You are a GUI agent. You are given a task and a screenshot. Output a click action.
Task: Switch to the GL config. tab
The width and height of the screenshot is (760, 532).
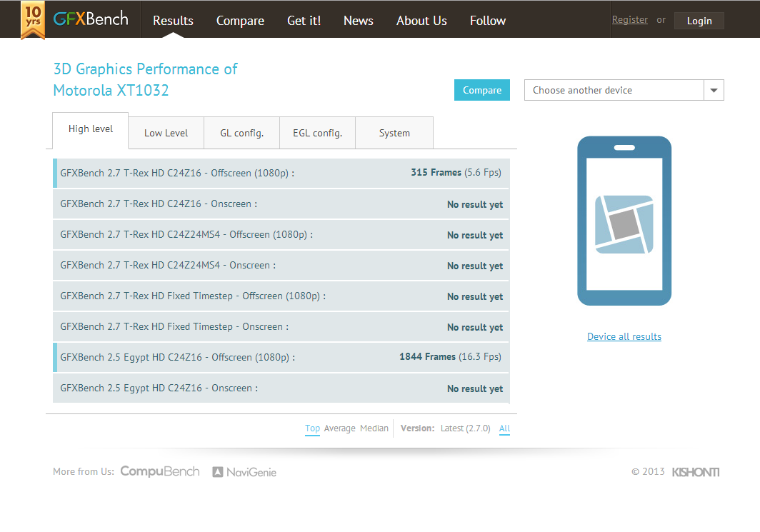coord(242,133)
